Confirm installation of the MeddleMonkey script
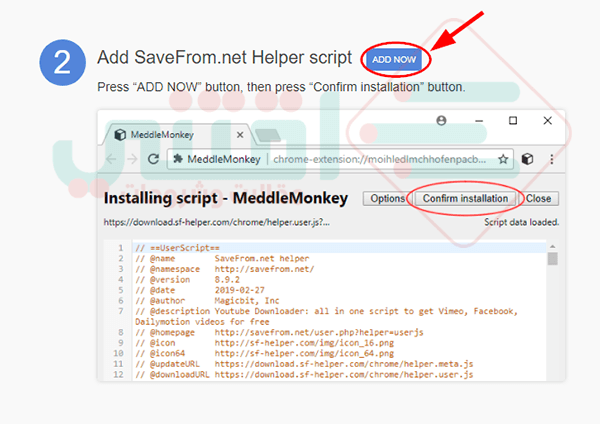 pyautogui.click(x=465, y=199)
